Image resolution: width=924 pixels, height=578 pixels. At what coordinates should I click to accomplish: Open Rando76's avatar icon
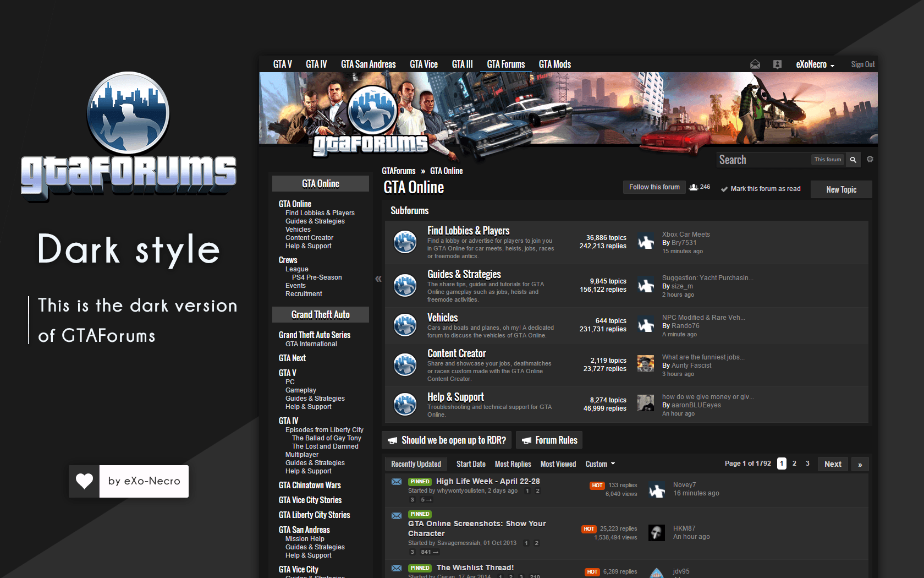coord(646,325)
